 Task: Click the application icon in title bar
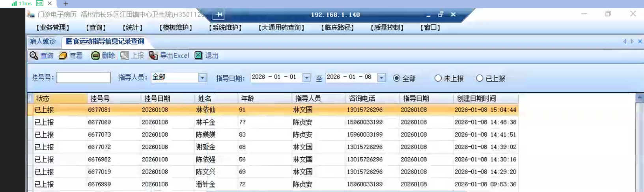(x=31, y=15)
